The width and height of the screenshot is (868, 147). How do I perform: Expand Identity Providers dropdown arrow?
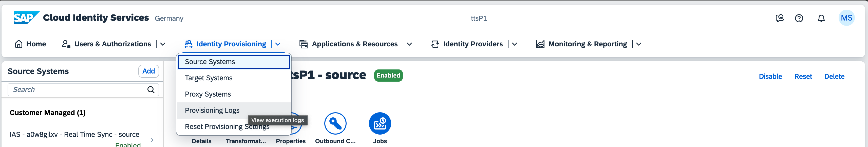point(515,44)
